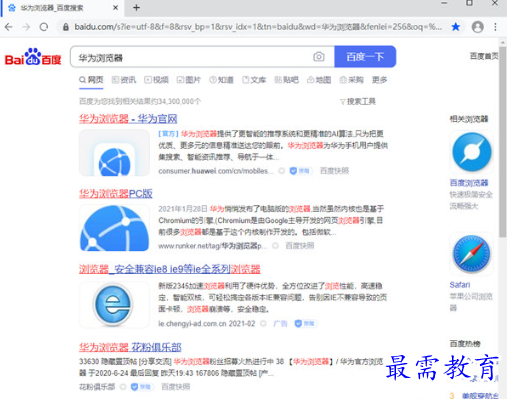507x399 pixels.
Task: Open the 华为浏览器 花粉俱乐部 result
Action: (130, 347)
